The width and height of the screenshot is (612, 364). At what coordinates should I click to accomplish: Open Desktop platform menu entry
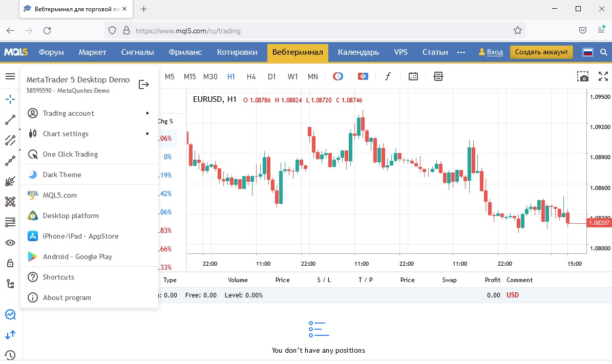pos(90,216)
